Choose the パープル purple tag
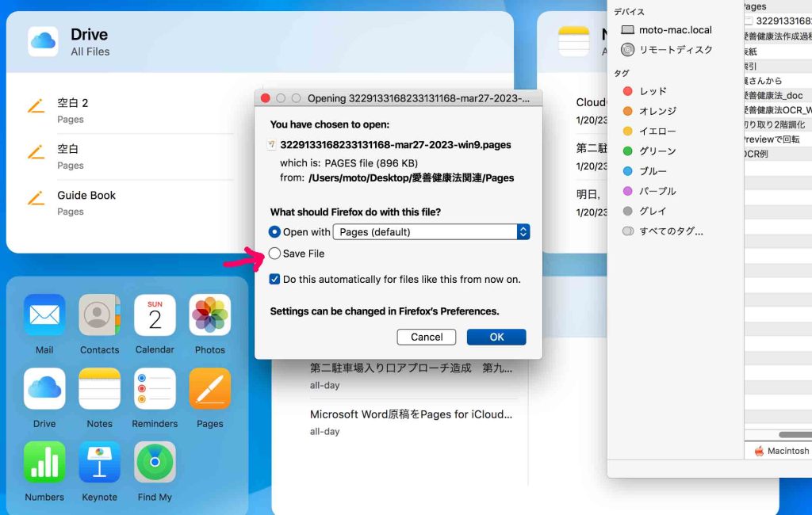This screenshot has width=812, height=515. pyautogui.click(x=649, y=191)
